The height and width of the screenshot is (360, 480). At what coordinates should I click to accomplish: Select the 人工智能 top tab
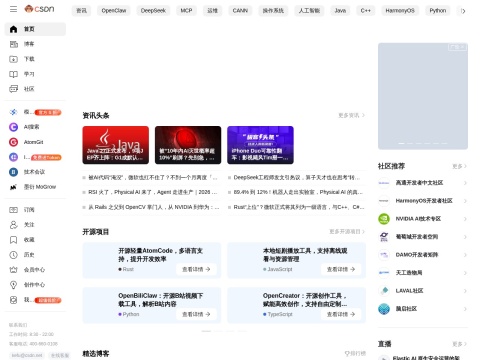(x=309, y=11)
